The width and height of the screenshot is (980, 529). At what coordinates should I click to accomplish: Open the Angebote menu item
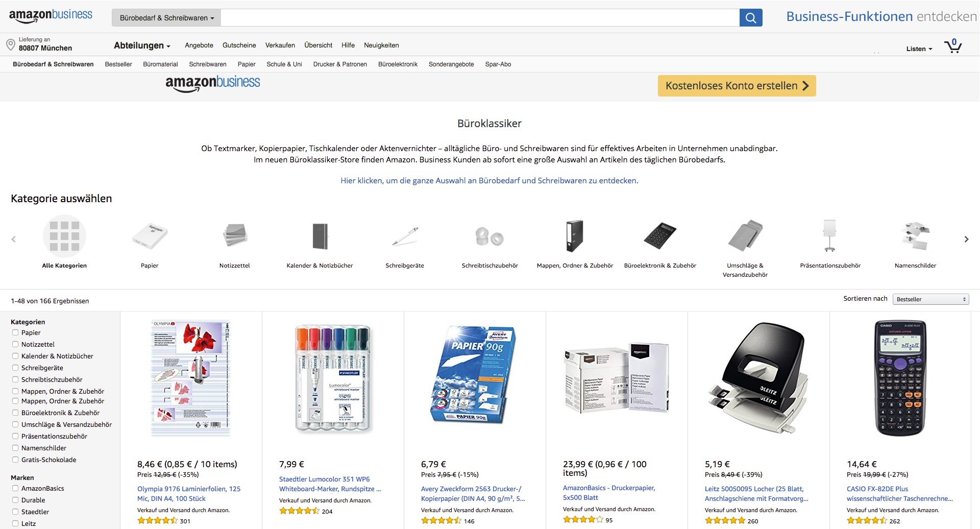pos(199,45)
